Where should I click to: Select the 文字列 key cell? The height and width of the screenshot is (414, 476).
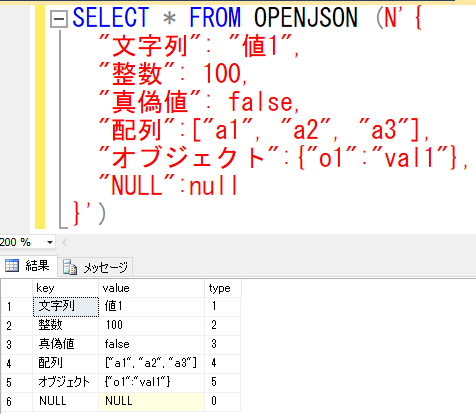pyautogui.click(x=66, y=306)
